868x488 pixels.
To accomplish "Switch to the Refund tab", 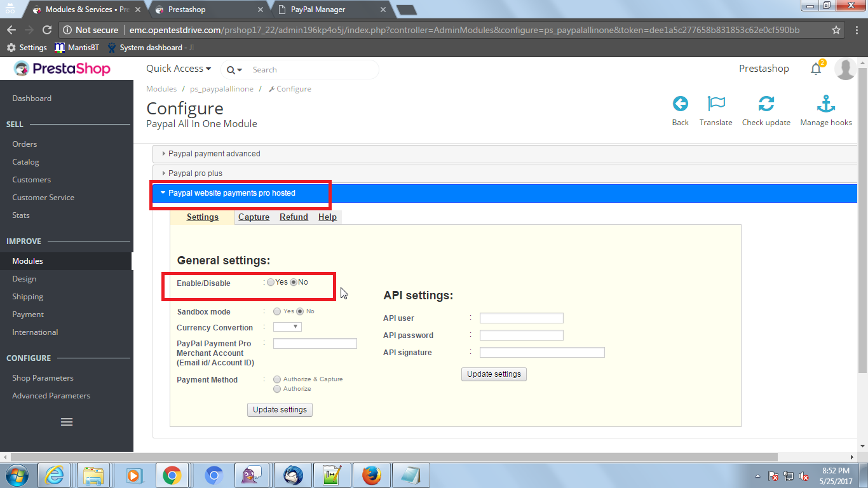I will pos(294,217).
